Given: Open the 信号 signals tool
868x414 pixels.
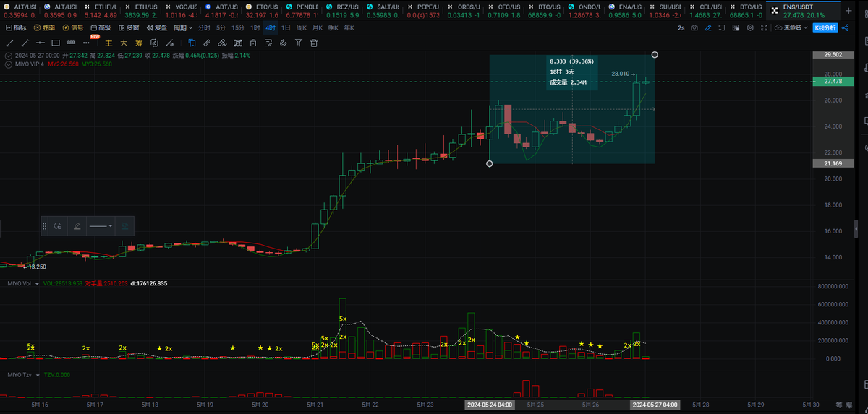Looking at the screenshot, I should pyautogui.click(x=72, y=27).
